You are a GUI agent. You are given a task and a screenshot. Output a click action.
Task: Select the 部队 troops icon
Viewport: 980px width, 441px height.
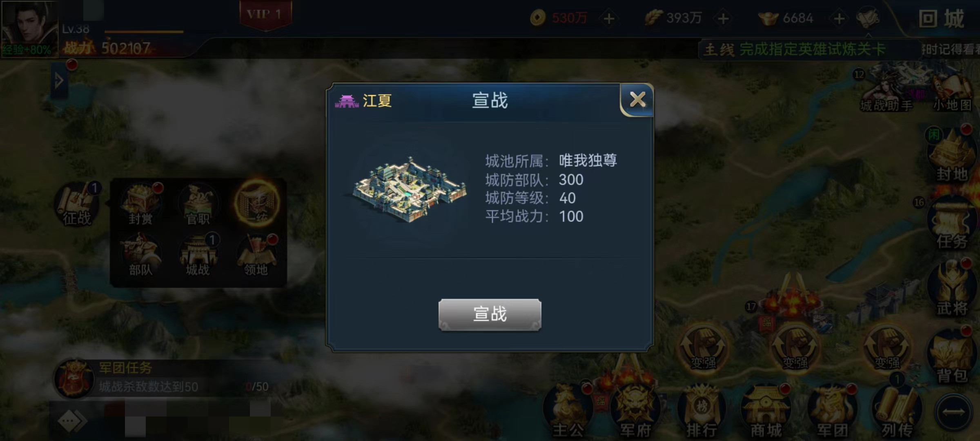pyautogui.click(x=140, y=255)
